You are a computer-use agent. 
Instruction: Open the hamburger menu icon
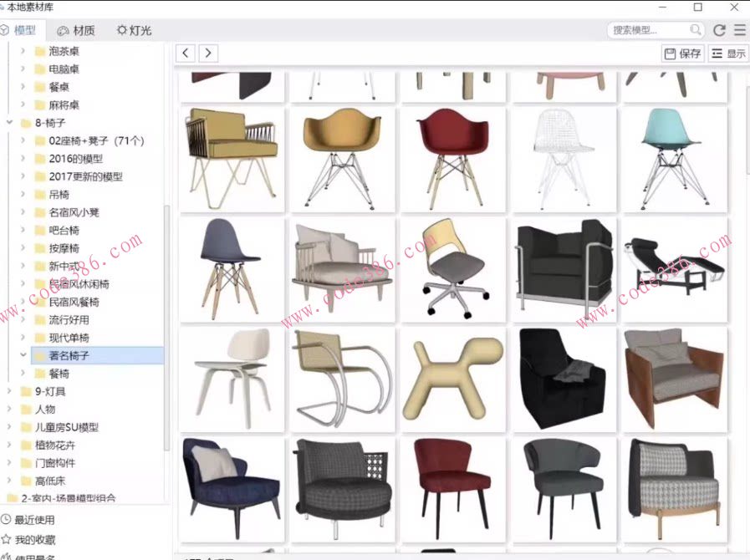pyautogui.click(x=739, y=30)
